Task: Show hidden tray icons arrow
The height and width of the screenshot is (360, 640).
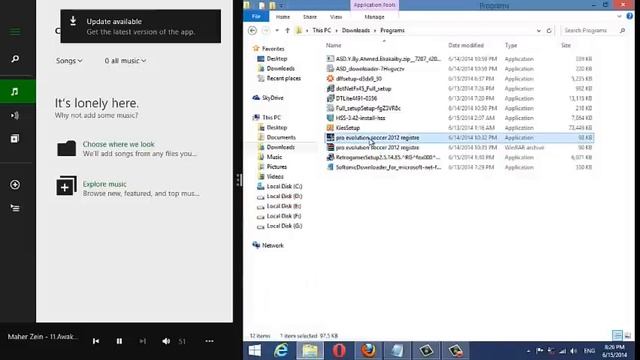Action: point(529,351)
